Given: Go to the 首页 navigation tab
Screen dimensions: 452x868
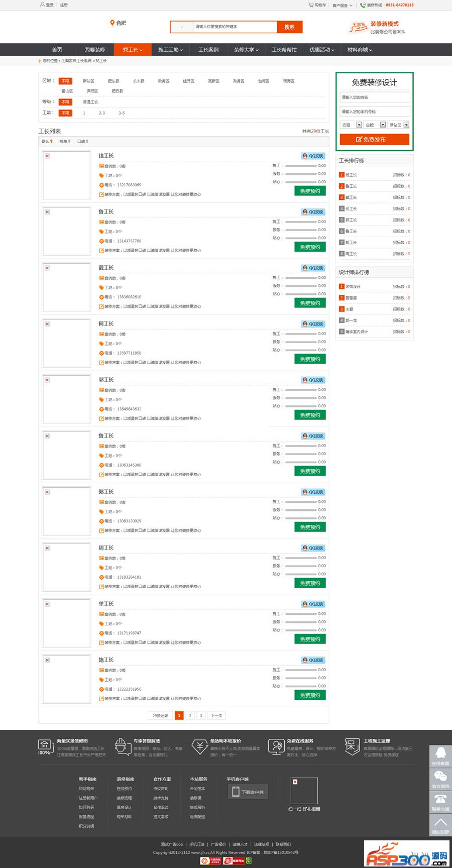Looking at the screenshot, I should point(57,50).
